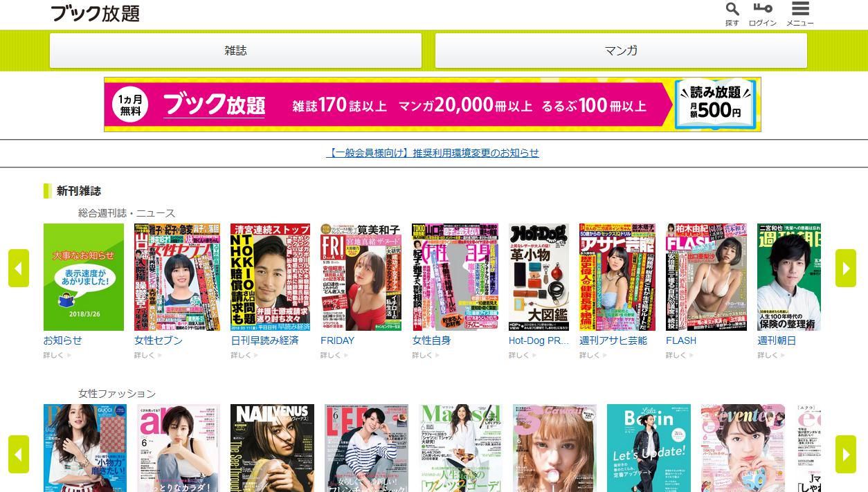The width and height of the screenshot is (868, 492).
Task: Open the FLASH magazine cover
Action: pyautogui.click(x=706, y=277)
